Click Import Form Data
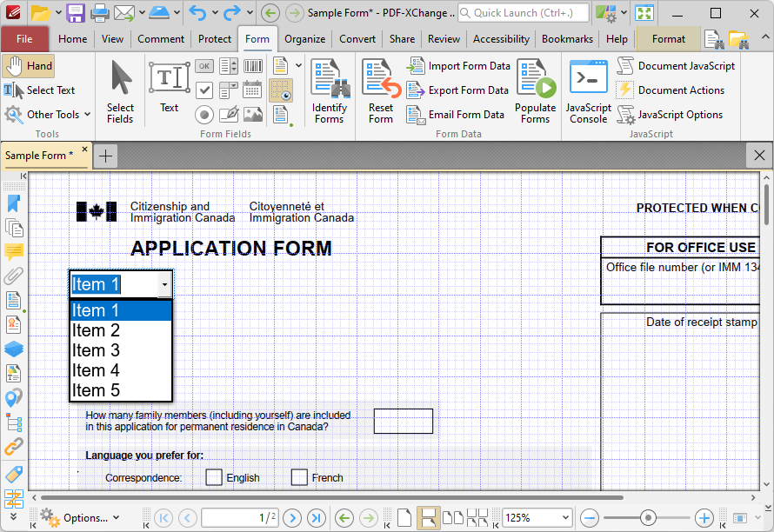The image size is (774, 532). [458, 66]
